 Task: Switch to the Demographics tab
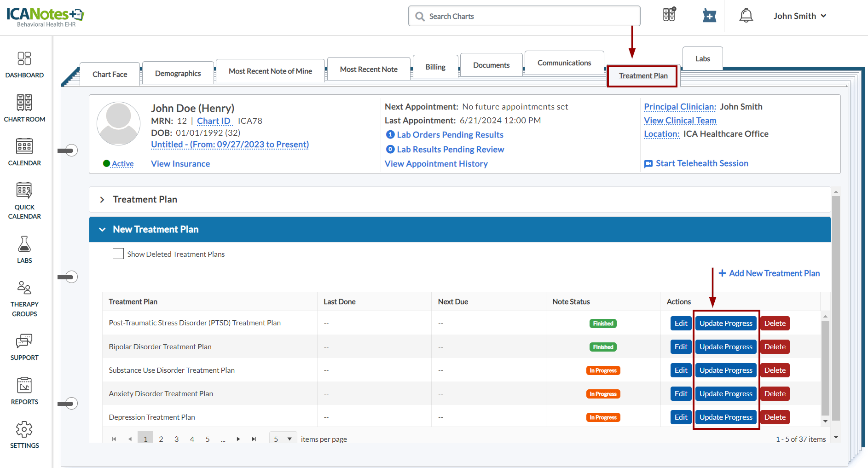(x=178, y=74)
